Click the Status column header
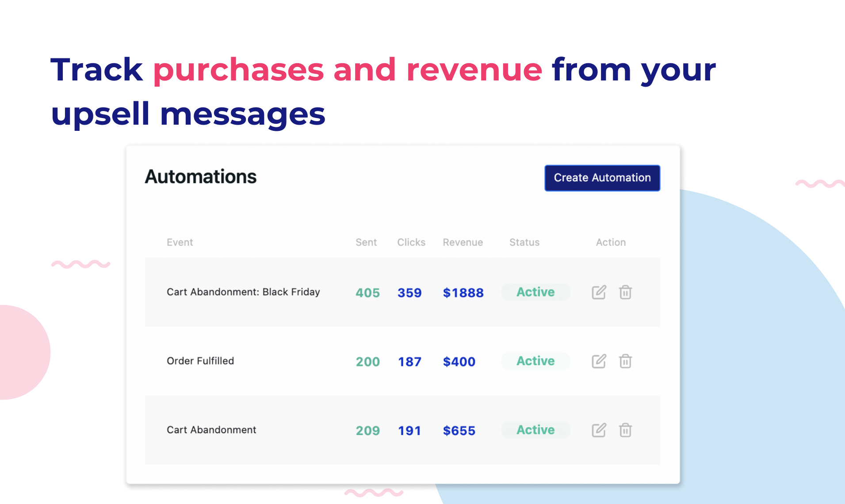The width and height of the screenshot is (845, 504). tap(524, 242)
